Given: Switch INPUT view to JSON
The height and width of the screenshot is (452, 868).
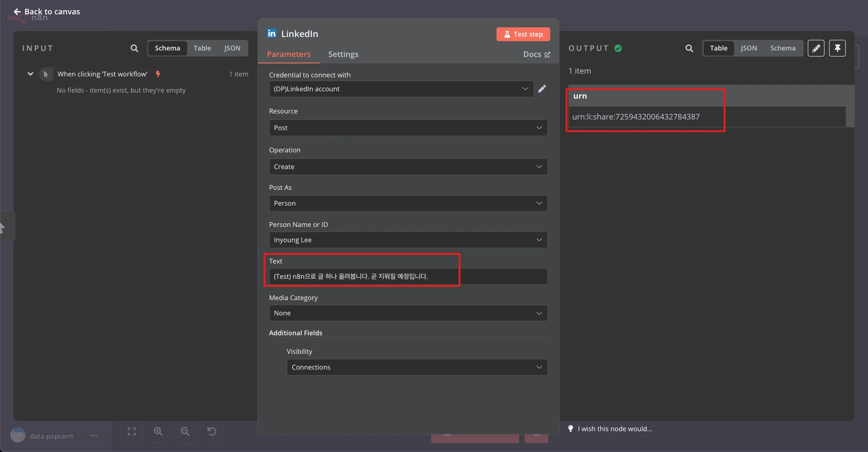Looking at the screenshot, I should click(232, 48).
